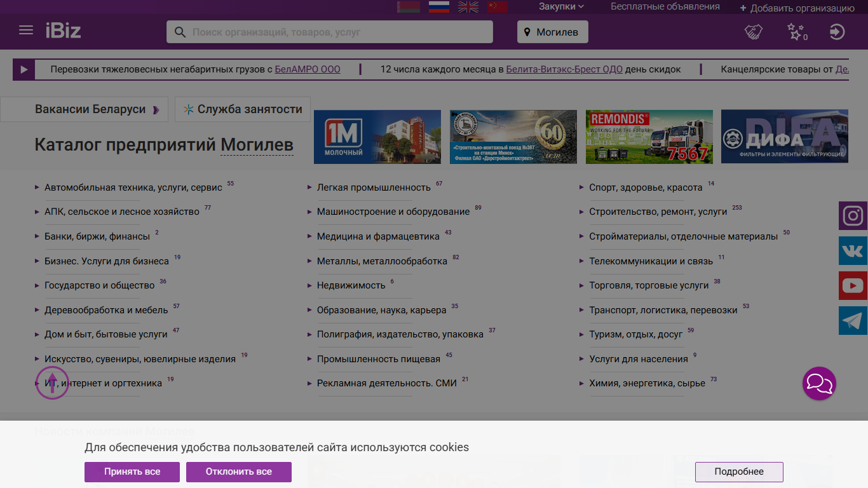Viewport: 868px width, 488px height.
Task: Open Образование, наука, карьера category
Action: point(382,310)
